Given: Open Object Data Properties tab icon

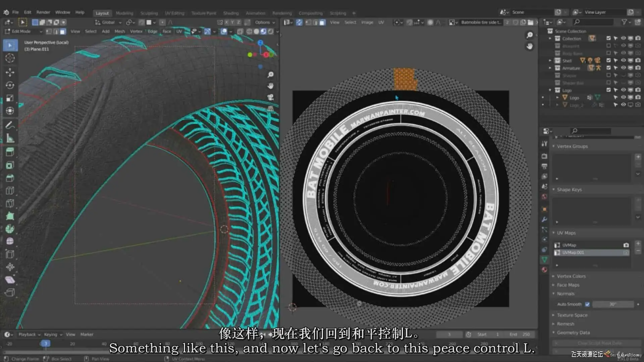Looking at the screenshot, I should [x=544, y=259].
